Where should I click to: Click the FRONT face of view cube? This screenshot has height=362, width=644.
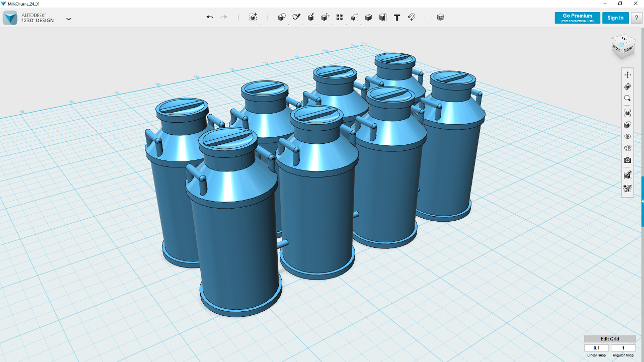tap(616, 49)
